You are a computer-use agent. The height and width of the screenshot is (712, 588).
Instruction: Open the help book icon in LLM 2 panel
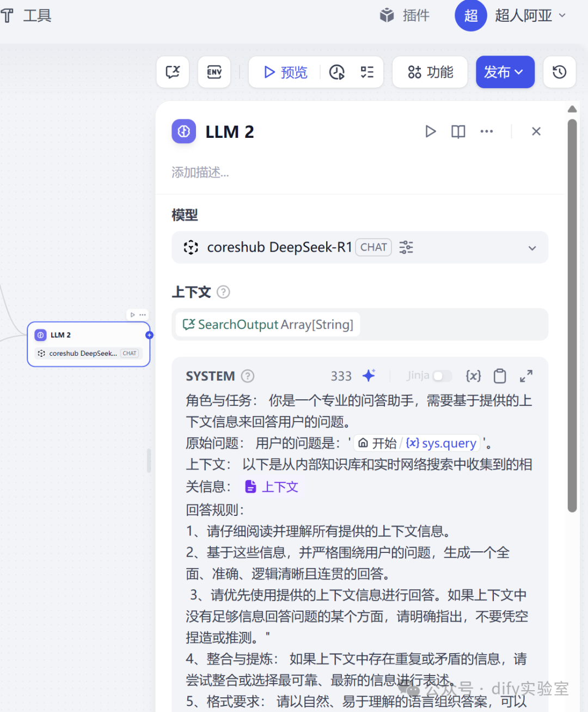(458, 131)
